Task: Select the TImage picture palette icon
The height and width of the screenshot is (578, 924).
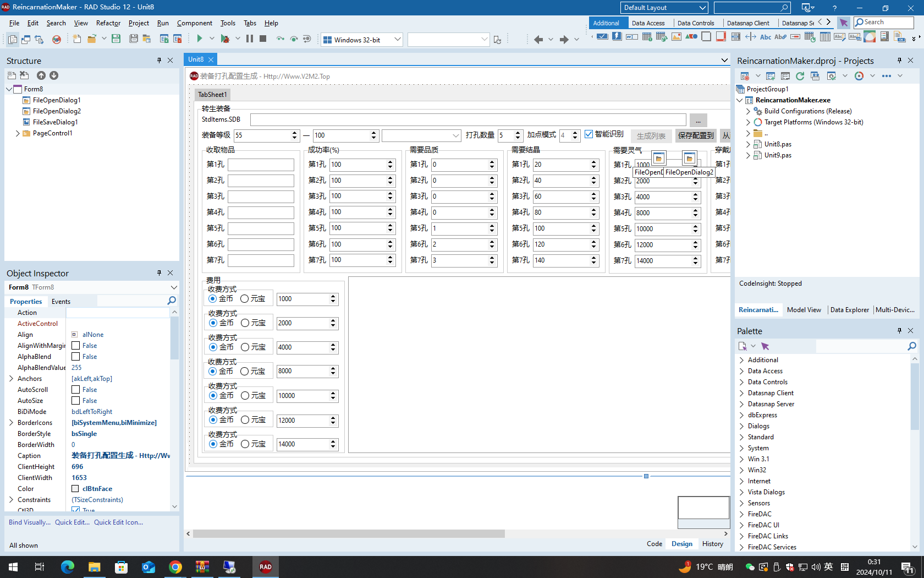Action: tap(676, 36)
